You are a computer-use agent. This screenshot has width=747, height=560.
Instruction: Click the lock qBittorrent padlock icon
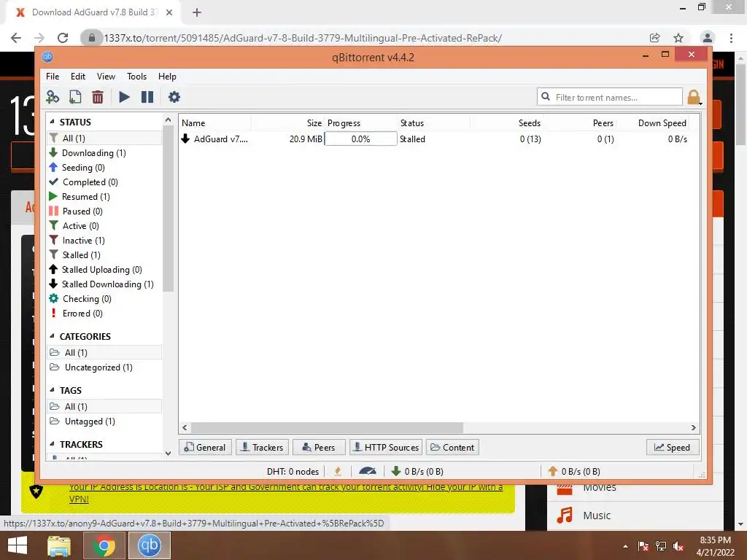pos(694,97)
